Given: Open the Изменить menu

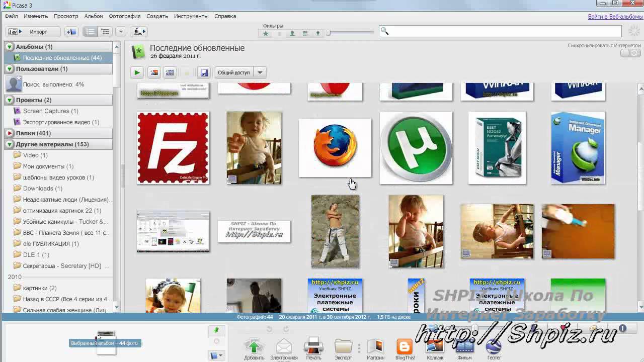Looking at the screenshot, I should [36, 16].
